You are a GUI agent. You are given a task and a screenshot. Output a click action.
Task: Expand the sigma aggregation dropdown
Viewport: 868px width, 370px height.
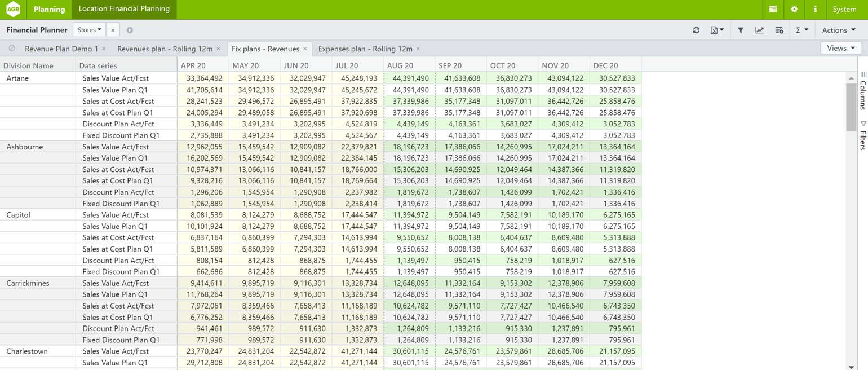[801, 30]
